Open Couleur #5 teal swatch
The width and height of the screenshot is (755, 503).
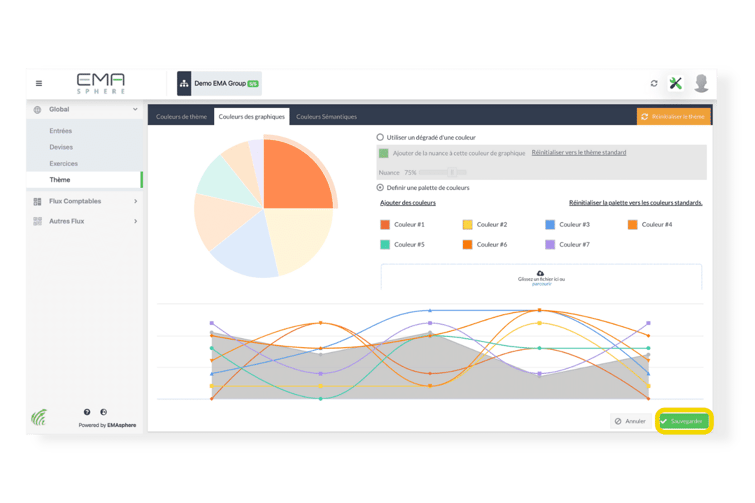click(x=385, y=245)
